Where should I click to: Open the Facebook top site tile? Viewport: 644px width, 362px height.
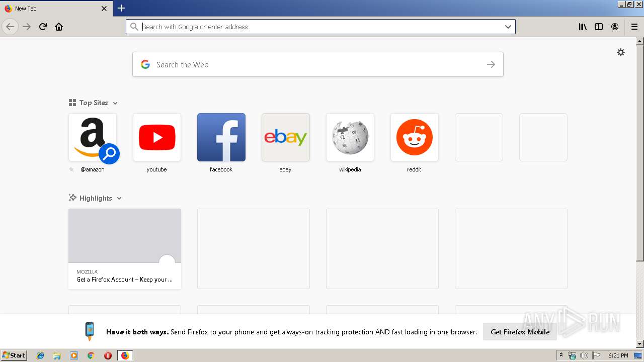(221, 137)
